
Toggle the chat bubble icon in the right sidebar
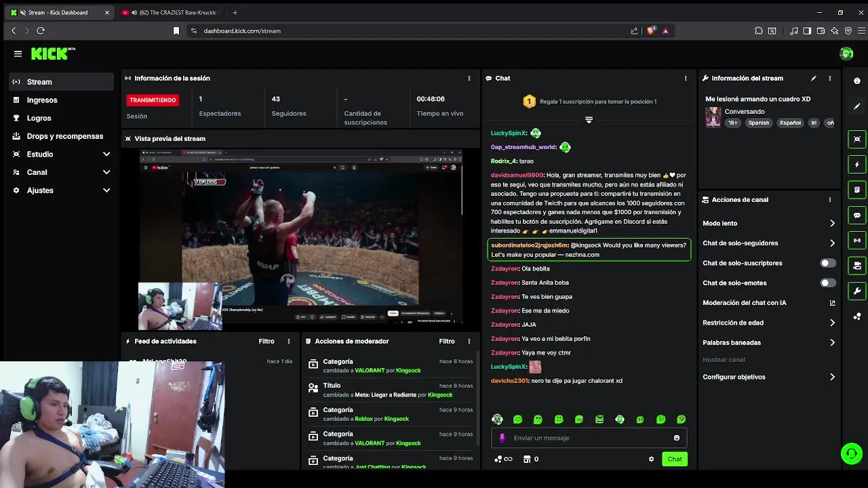(x=857, y=215)
